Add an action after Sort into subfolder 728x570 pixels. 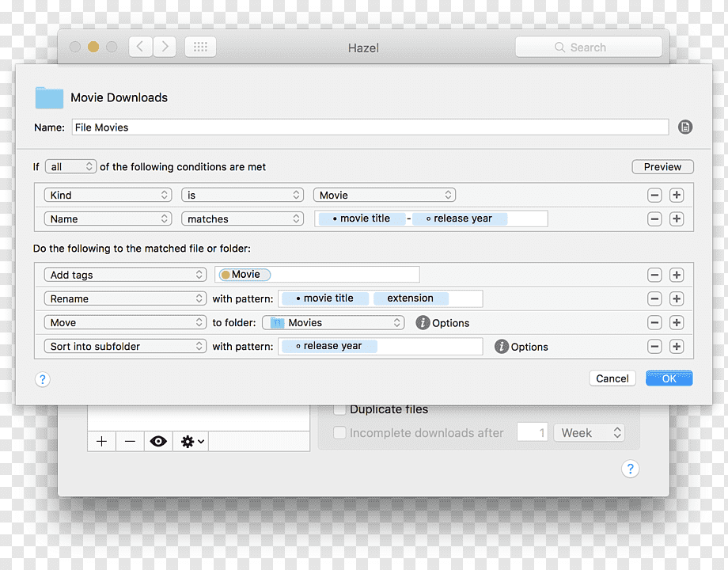coord(677,346)
